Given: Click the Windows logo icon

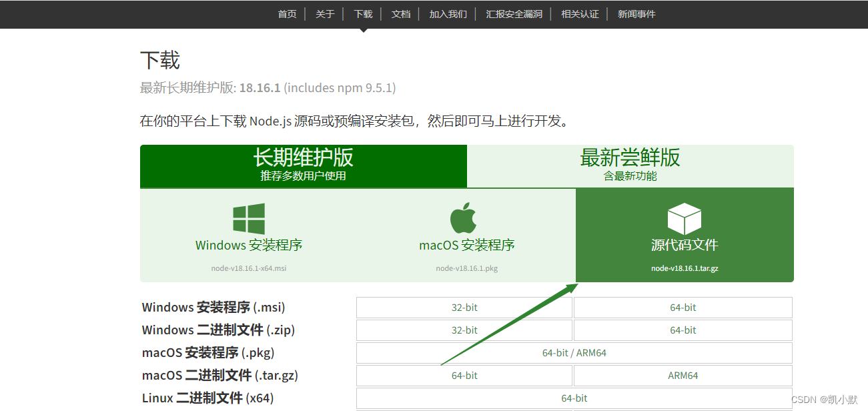Looking at the screenshot, I should 249,219.
